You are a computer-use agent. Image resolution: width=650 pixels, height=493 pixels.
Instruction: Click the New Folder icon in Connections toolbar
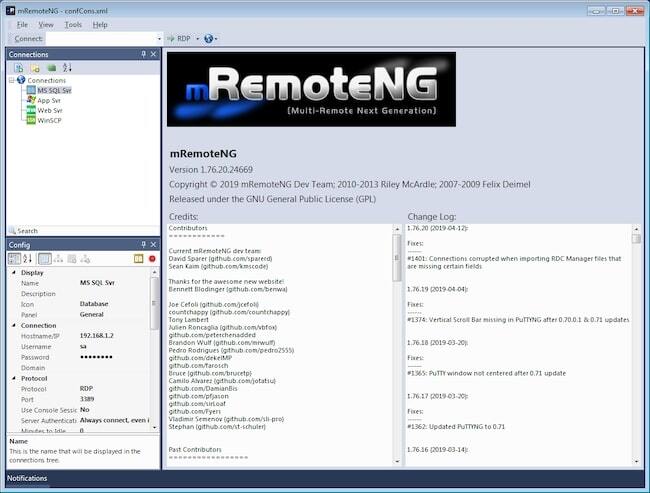[x=35, y=68]
